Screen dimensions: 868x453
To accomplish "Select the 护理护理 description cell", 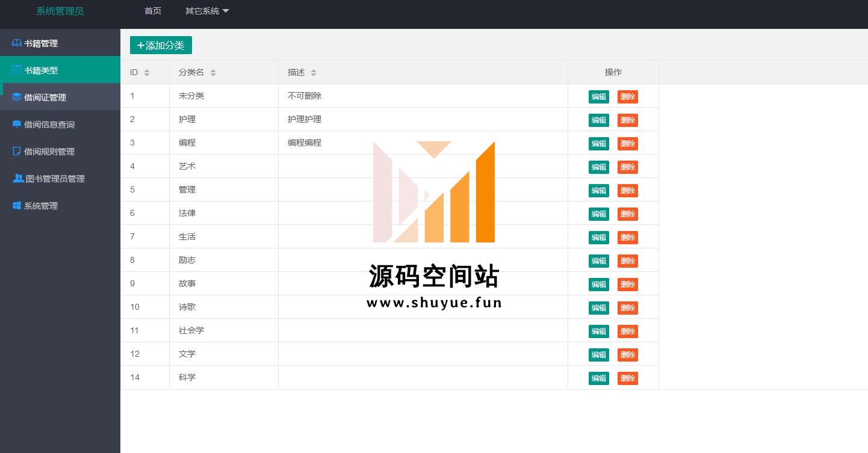I will [x=423, y=119].
